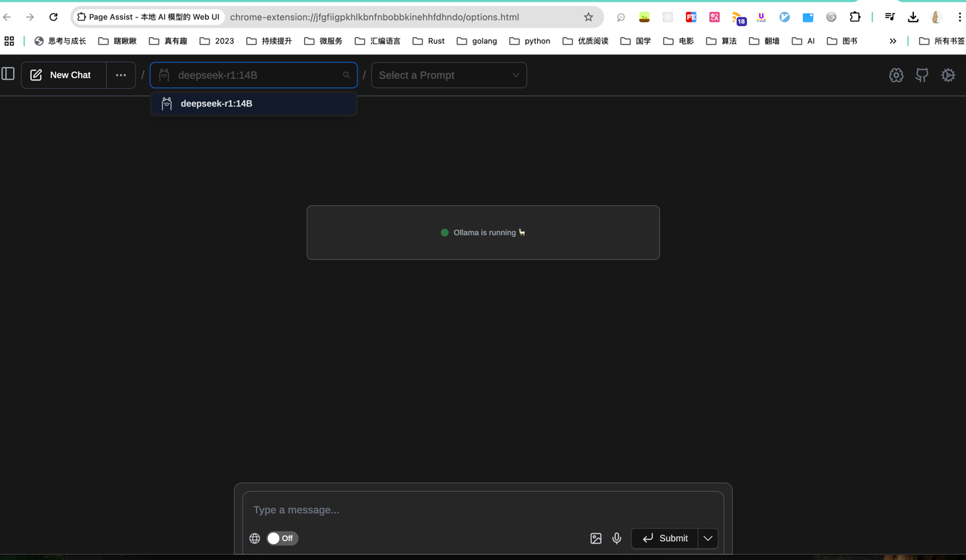Open the 优质阅读 bookmark folder
This screenshot has width=966, height=560.
(585, 41)
